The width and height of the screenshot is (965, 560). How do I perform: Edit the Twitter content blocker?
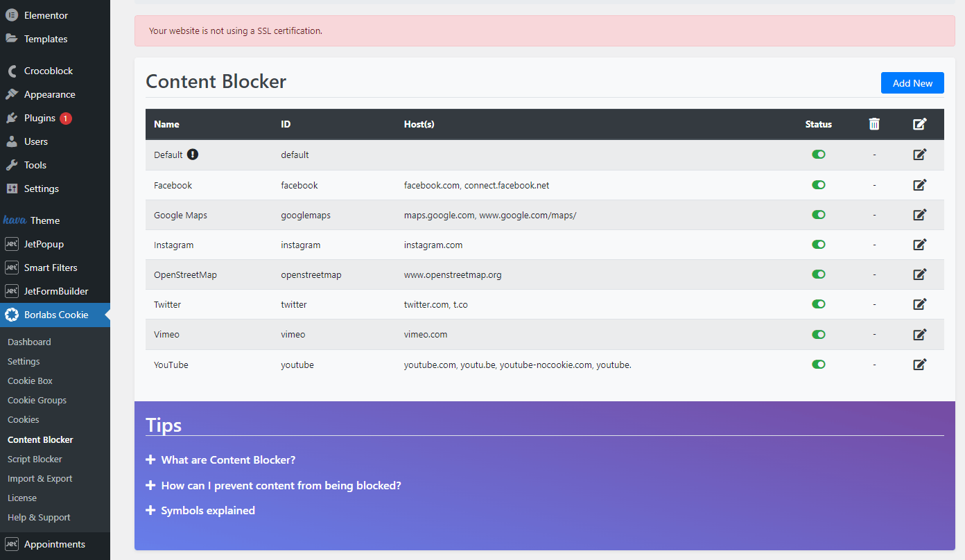tap(920, 304)
